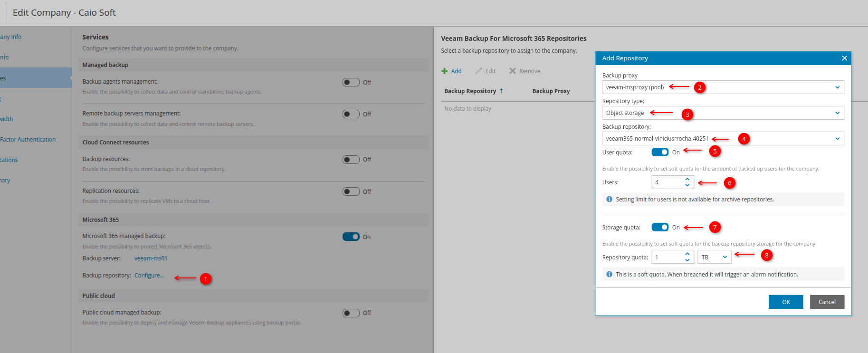868x353 pixels.
Task: Open the Backup proxy dropdown
Action: (x=722, y=87)
